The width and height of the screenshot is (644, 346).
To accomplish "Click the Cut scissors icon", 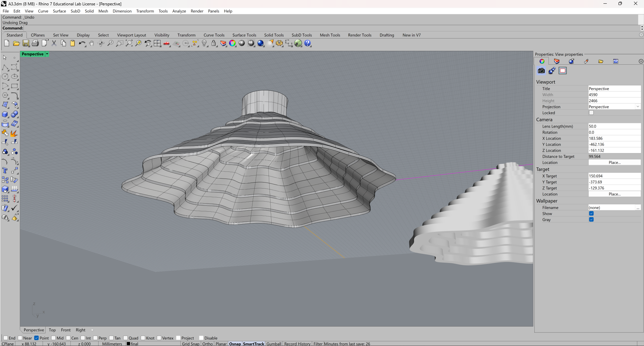I will tap(54, 43).
